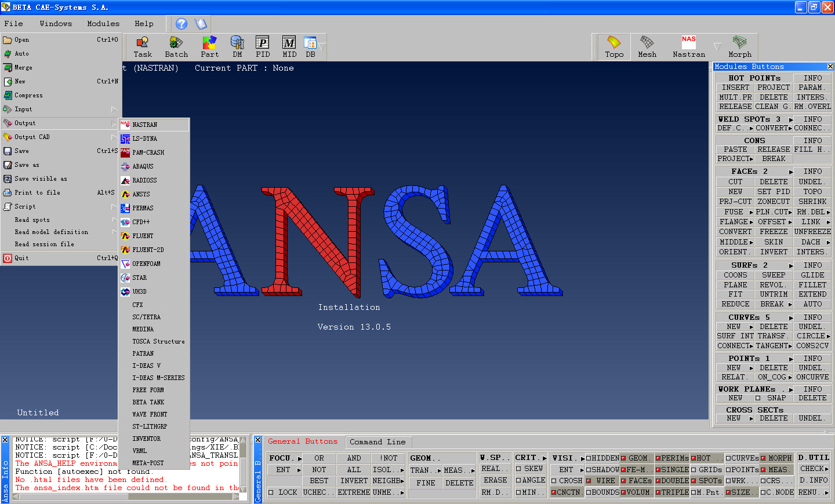Choose ABAQUS output format
This screenshot has width=835, height=504.
click(x=154, y=166)
